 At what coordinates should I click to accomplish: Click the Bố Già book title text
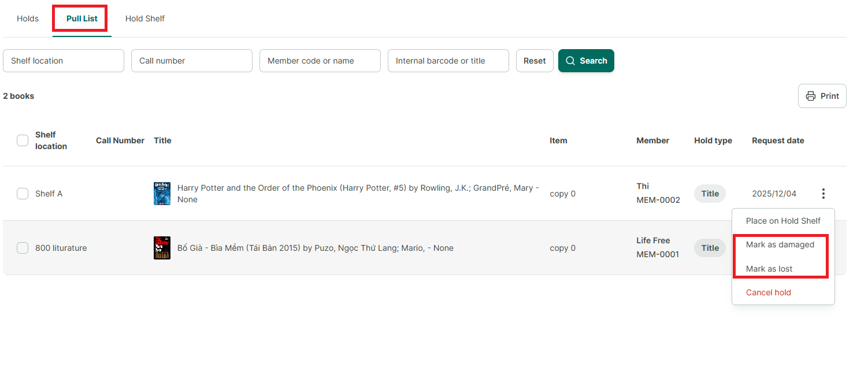(x=316, y=248)
